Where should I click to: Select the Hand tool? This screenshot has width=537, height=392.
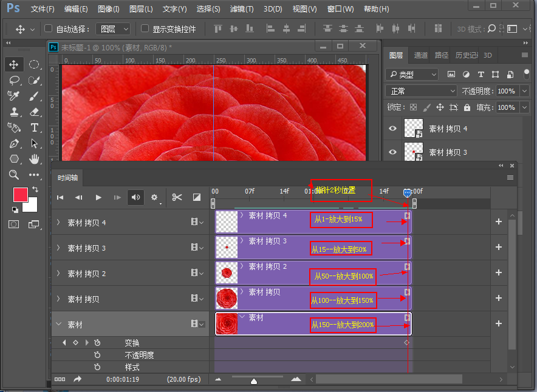(x=35, y=158)
